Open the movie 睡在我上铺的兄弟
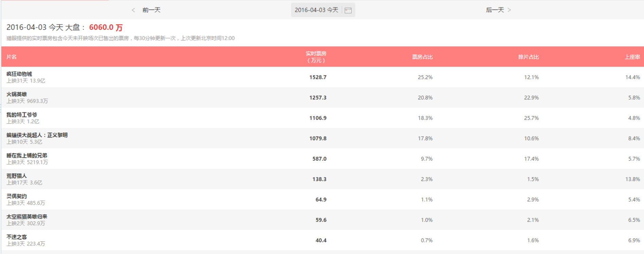 [27, 156]
